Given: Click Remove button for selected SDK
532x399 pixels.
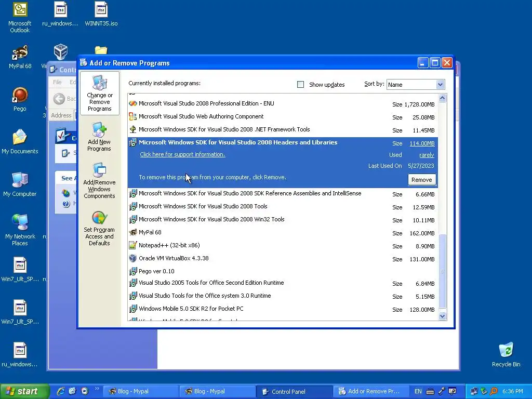Looking at the screenshot, I should pyautogui.click(x=422, y=180).
